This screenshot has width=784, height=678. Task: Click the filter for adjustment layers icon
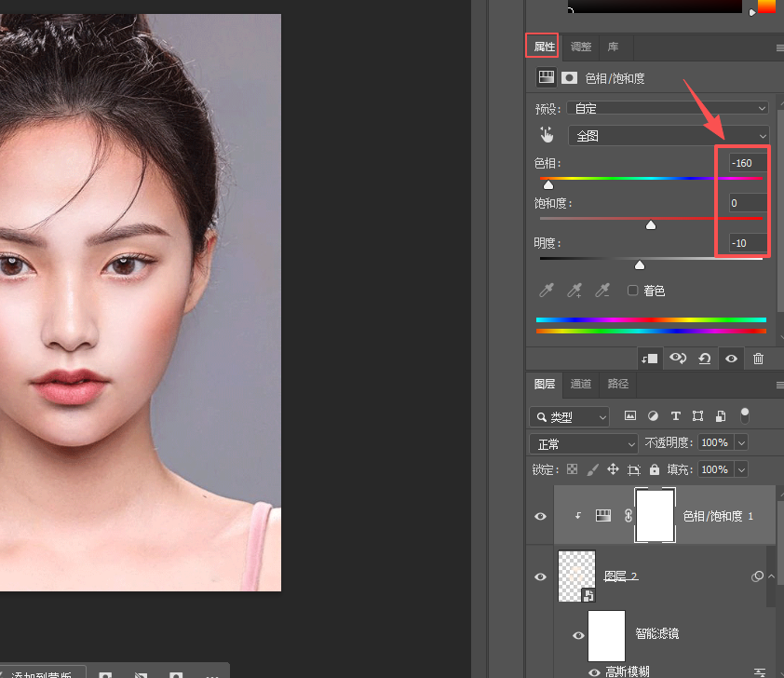tap(653, 416)
